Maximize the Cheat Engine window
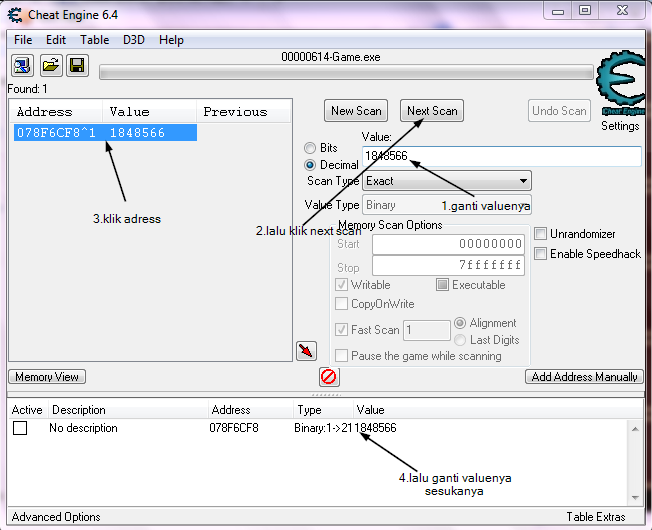The image size is (652, 530). point(585,10)
